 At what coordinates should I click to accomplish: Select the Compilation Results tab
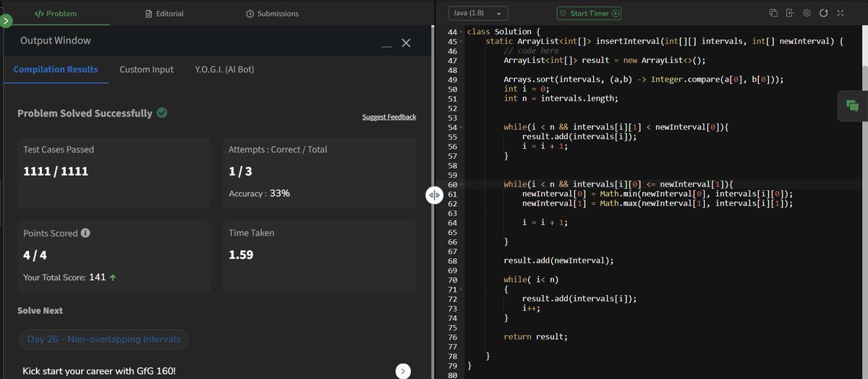click(x=56, y=69)
